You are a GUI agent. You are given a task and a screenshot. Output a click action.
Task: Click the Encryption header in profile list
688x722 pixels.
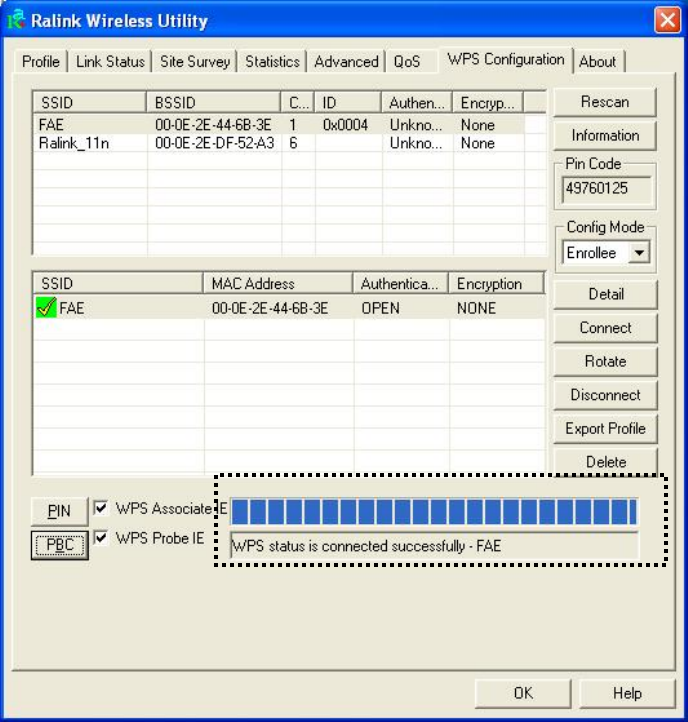coord(496,283)
